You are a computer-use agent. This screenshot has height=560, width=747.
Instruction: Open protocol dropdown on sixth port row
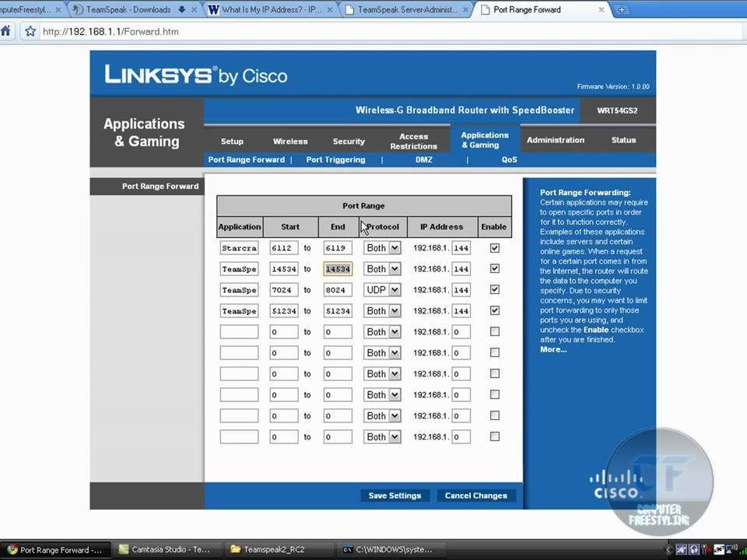[382, 352]
